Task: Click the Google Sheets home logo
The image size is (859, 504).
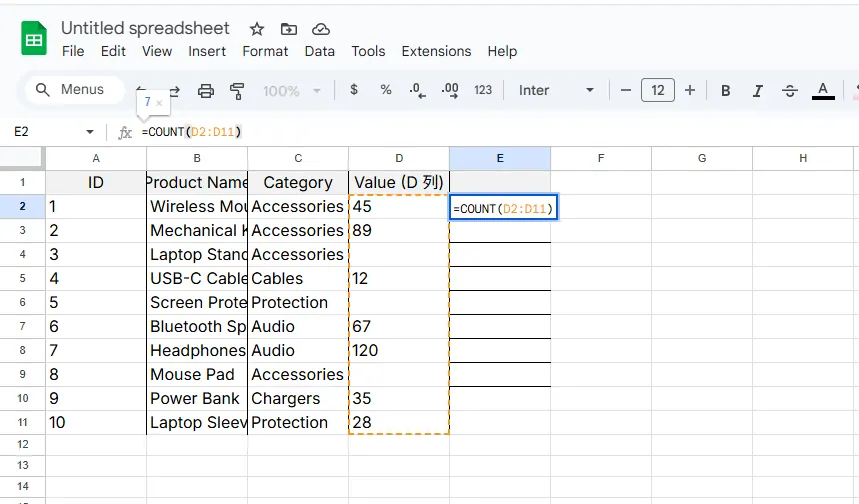Action: (x=35, y=40)
